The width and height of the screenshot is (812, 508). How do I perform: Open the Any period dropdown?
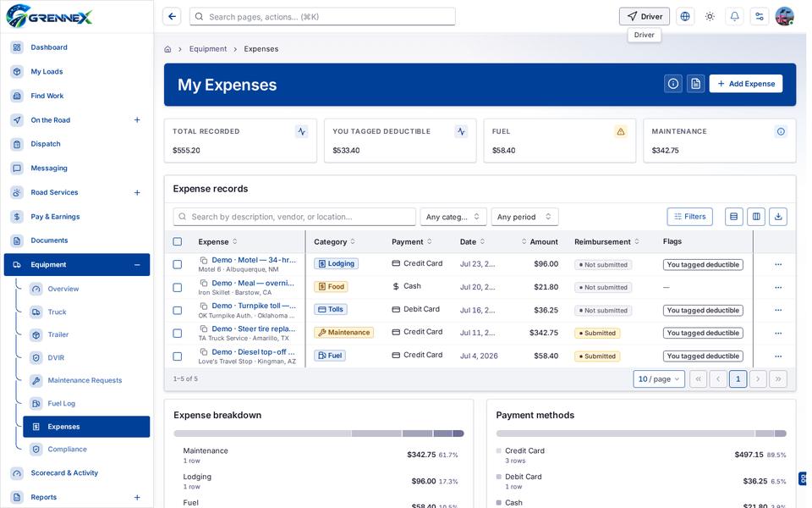pos(524,217)
